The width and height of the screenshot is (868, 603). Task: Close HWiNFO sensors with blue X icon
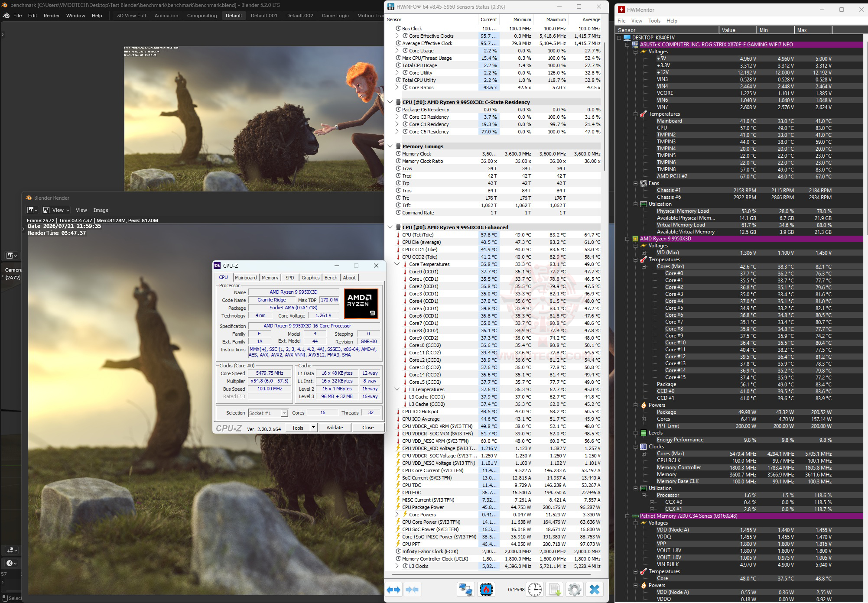(595, 590)
